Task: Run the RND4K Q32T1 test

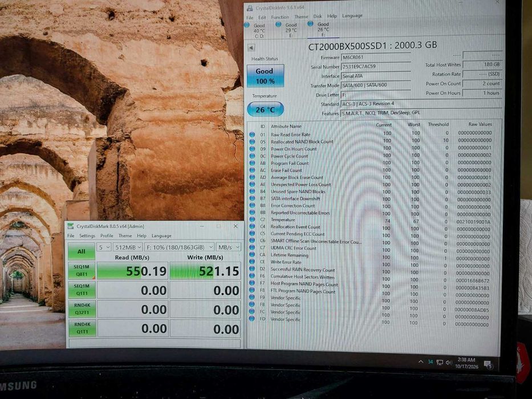Action: (82, 309)
